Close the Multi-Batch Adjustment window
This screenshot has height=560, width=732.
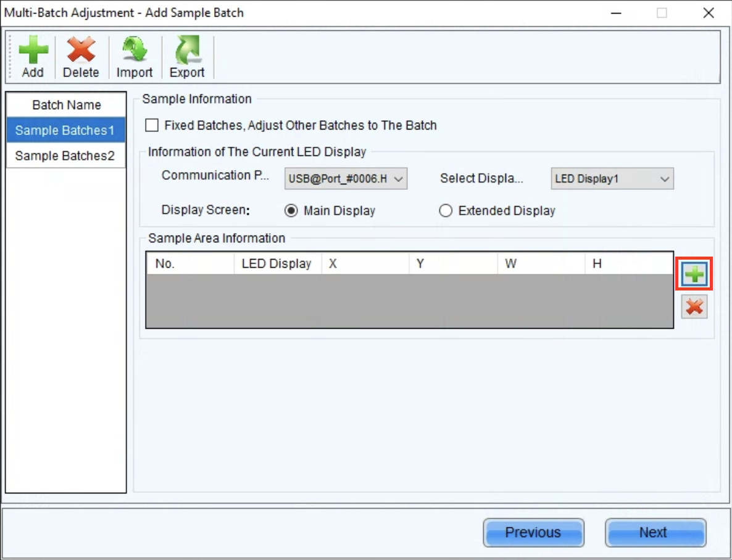[x=709, y=13]
